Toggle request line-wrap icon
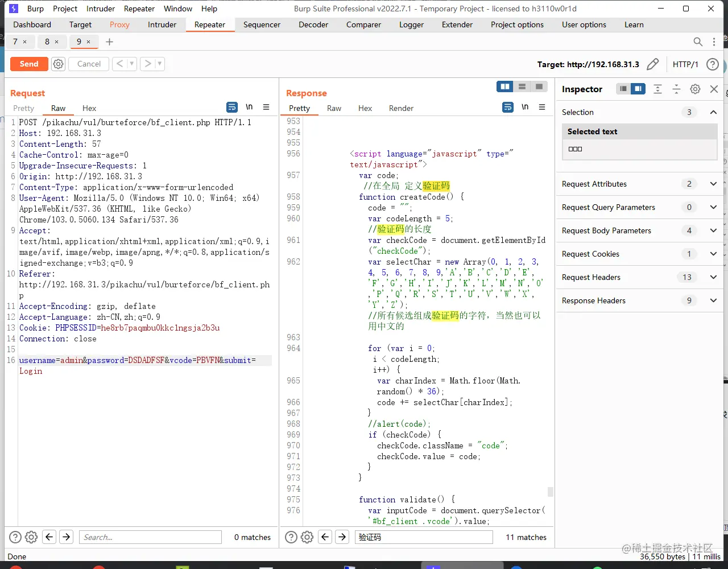This screenshot has height=569, width=728. [x=232, y=107]
